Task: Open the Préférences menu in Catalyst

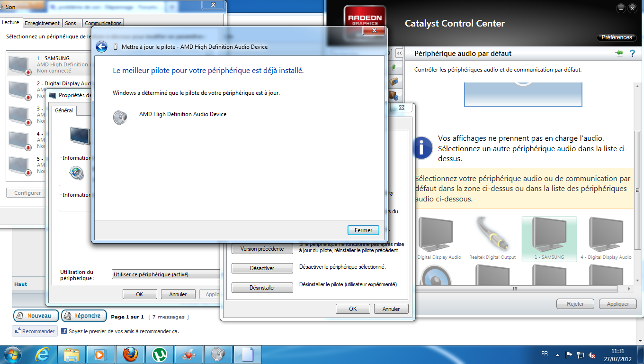Action: [x=616, y=37]
